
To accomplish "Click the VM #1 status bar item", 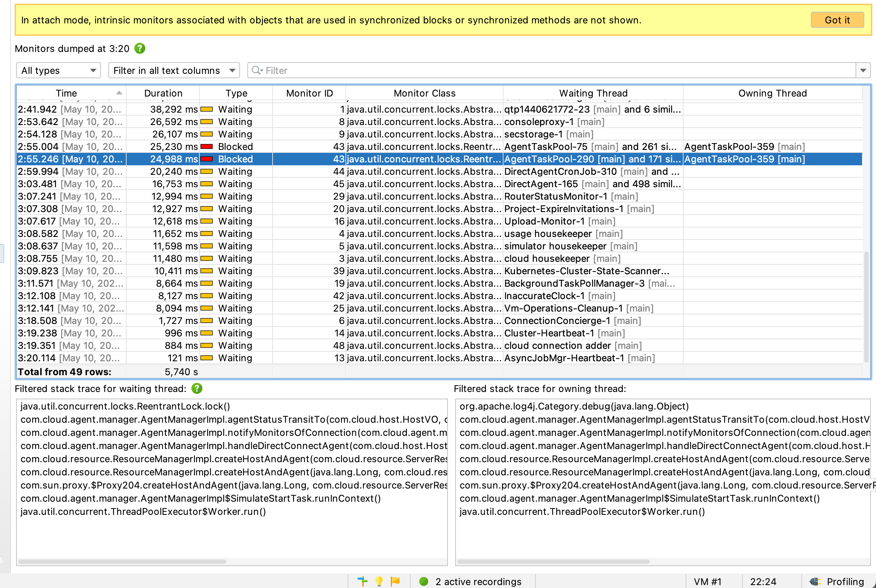I will point(707,581).
